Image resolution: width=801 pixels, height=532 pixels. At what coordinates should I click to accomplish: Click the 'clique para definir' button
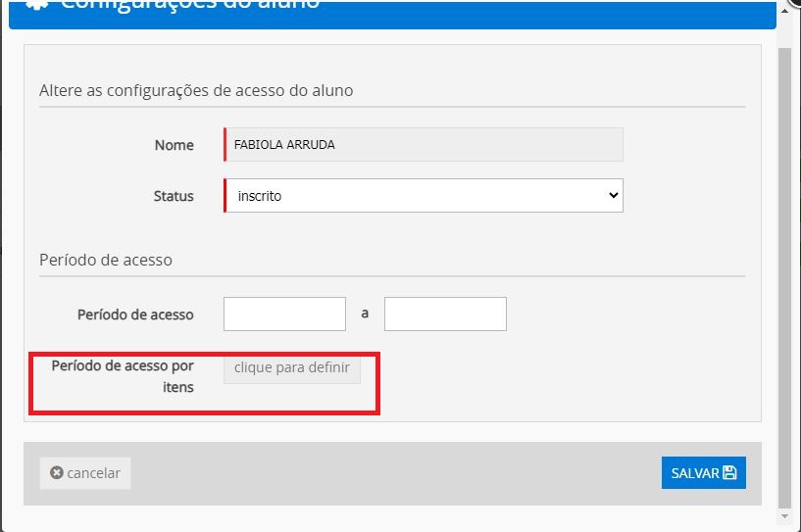292,367
